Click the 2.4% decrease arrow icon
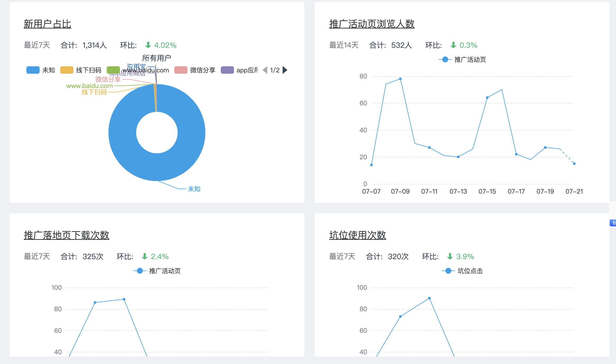 click(x=145, y=256)
